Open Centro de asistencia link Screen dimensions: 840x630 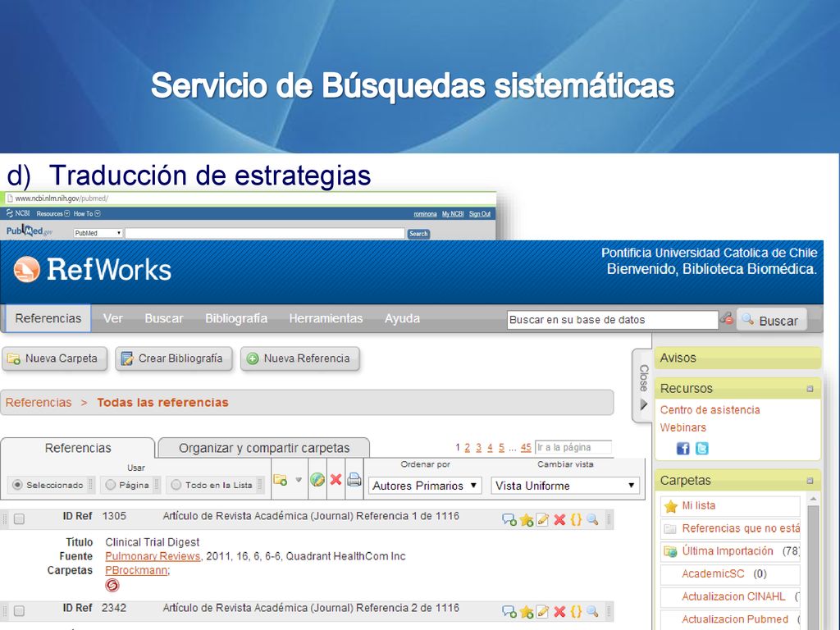coord(710,410)
